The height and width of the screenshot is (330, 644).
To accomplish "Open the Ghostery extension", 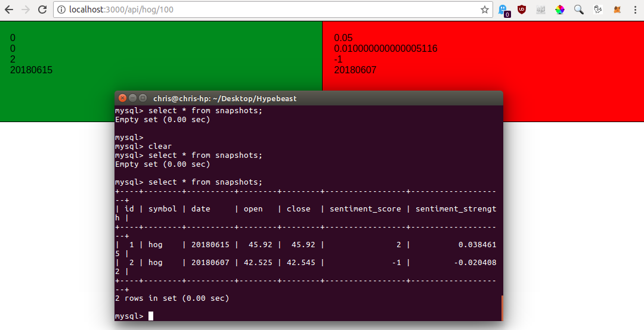I will 503,10.
